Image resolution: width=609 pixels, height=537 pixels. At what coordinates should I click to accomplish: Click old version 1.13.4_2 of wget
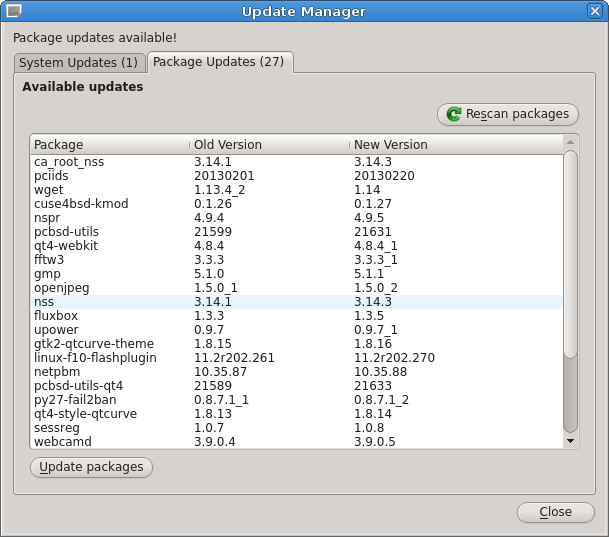(x=219, y=190)
